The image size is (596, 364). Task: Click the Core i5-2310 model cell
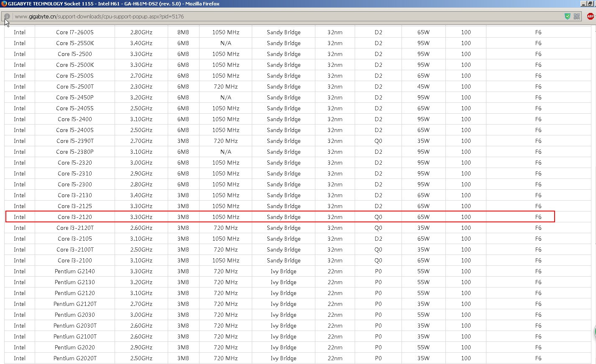(x=75, y=173)
